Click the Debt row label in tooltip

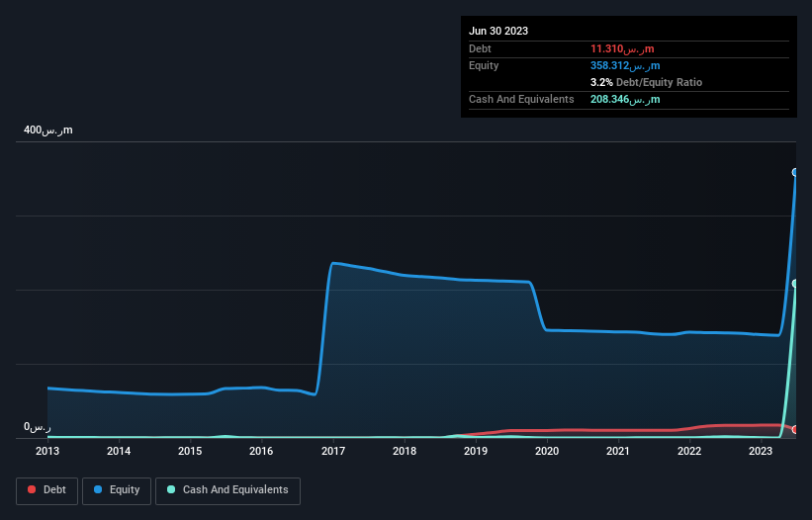[480, 48]
